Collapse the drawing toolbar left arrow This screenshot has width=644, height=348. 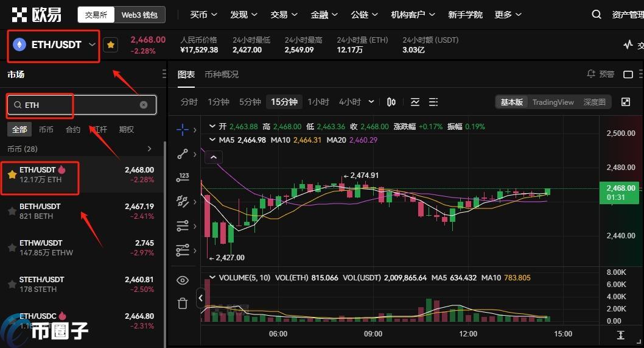click(x=200, y=298)
